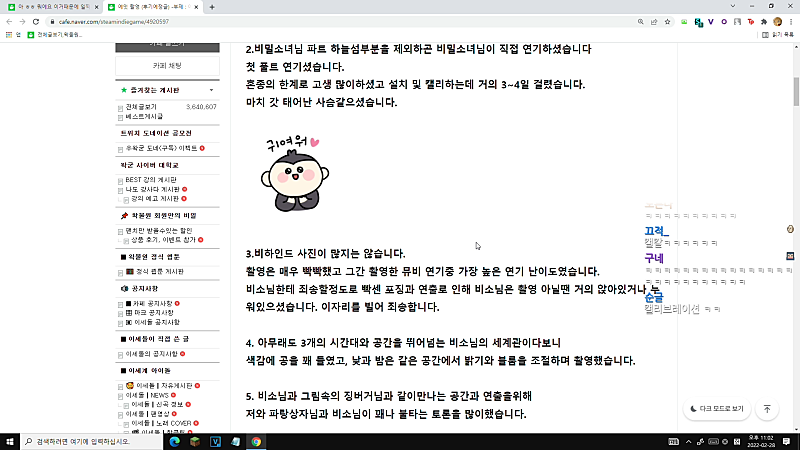Click the scroll-to-top arrow button
This screenshot has width=800, height=450.
767,409
